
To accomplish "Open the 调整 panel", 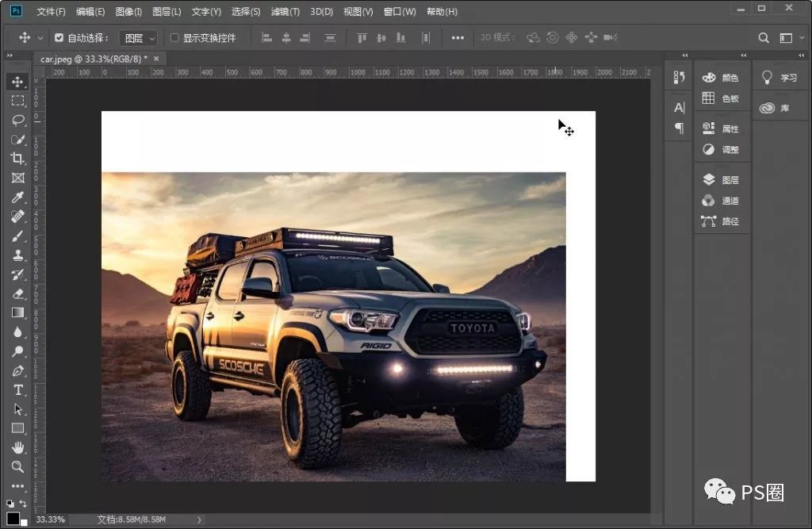I will point(721,149).
